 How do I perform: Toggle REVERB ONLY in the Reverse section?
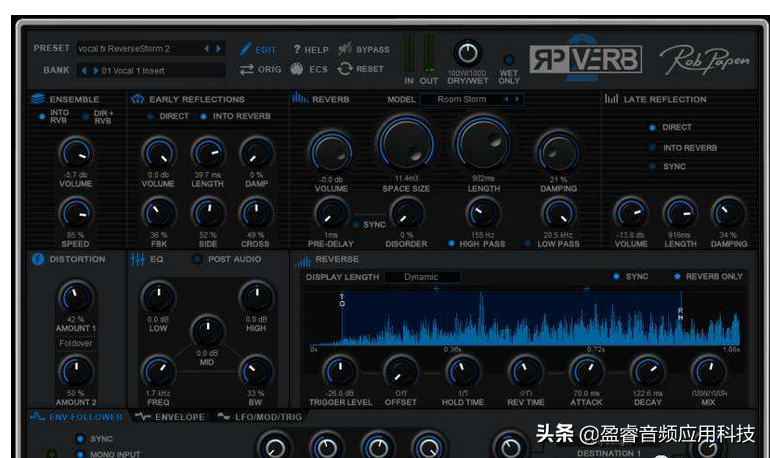point(678,277)
